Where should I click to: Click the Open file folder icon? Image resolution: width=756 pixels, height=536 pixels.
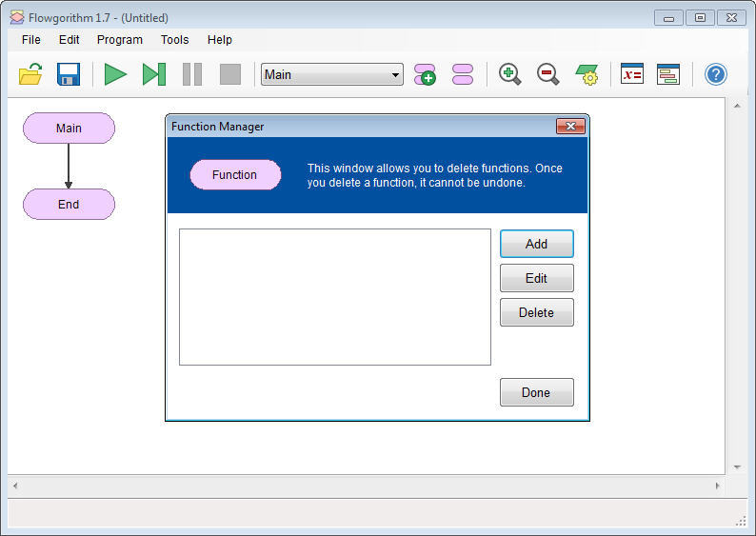click(30, 74)
